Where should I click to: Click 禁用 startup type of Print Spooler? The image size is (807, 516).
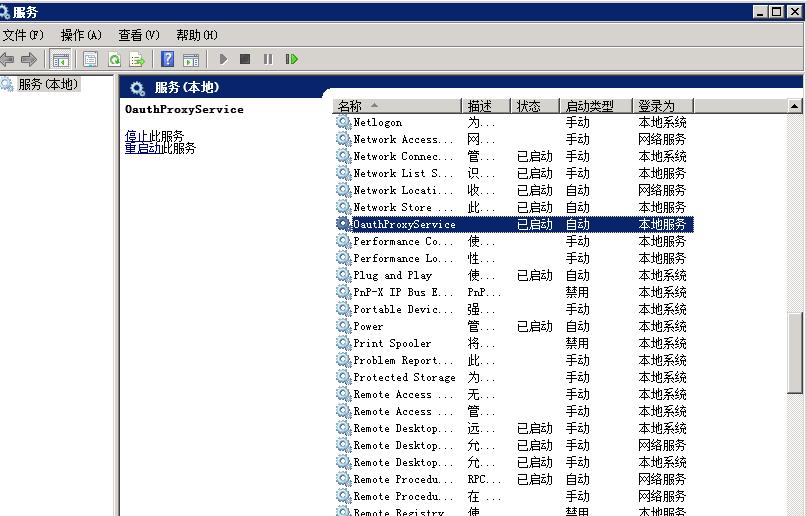pyautogui.click(x=577, y=343)
